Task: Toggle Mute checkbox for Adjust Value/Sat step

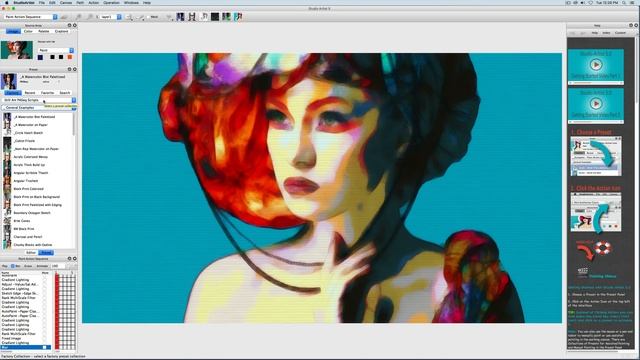Action: pos(45,284)
